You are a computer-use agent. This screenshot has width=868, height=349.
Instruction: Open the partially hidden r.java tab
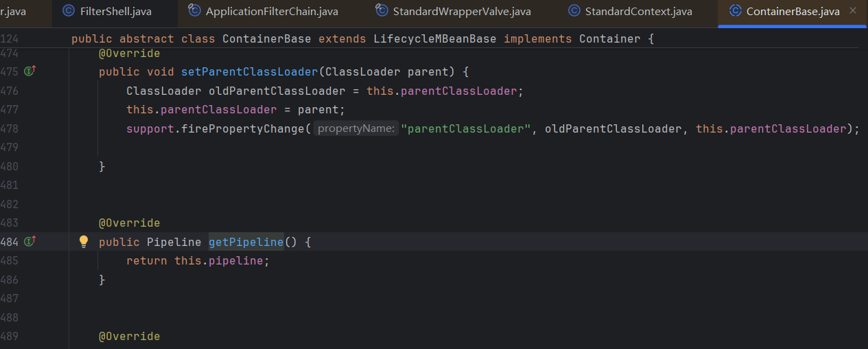tap(14, 12)
